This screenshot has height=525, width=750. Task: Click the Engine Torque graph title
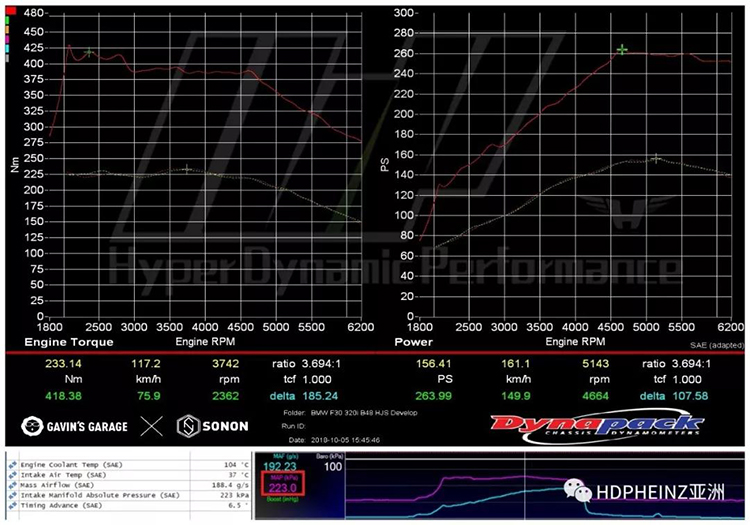click(69, 342)
